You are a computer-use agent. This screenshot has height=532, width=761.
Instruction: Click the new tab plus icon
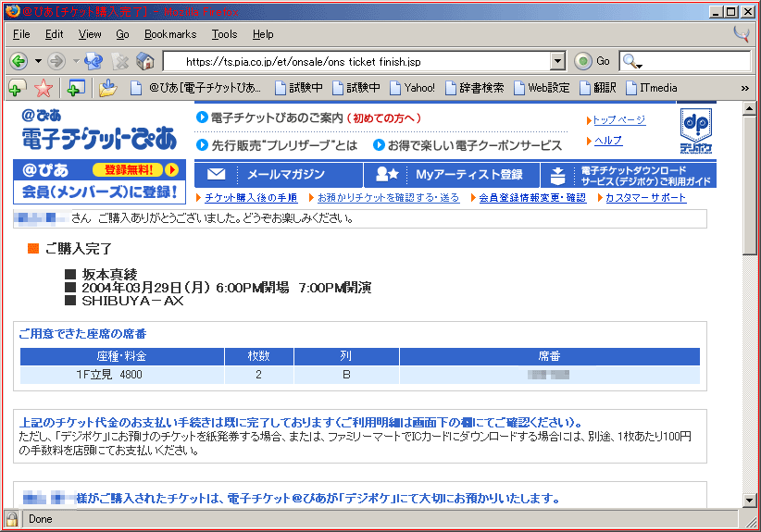76,88
